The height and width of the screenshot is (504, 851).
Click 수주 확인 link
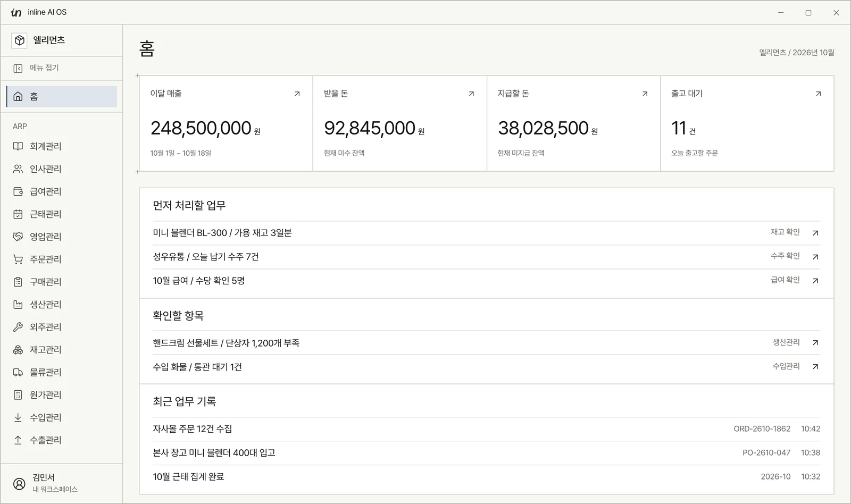785,256
